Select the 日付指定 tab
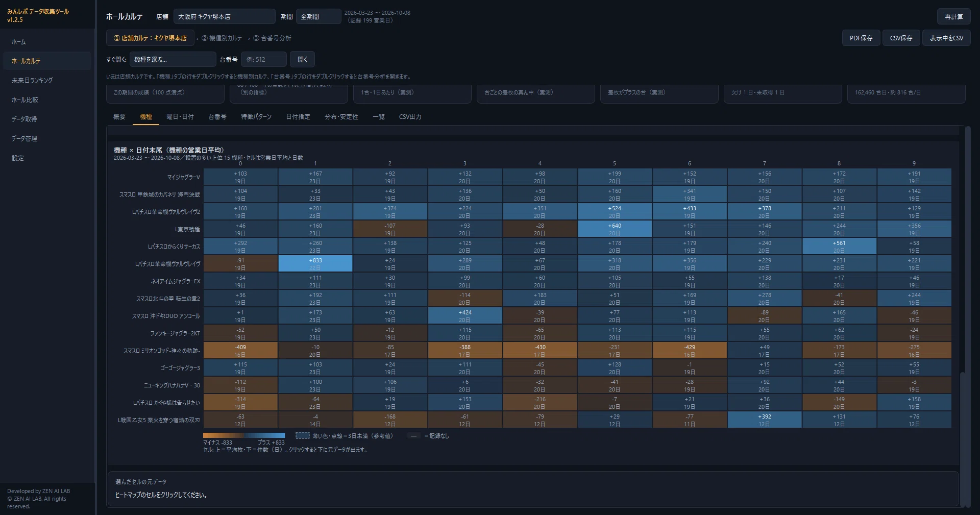Screen dimensions: 980x515 [x=298, y=117]
